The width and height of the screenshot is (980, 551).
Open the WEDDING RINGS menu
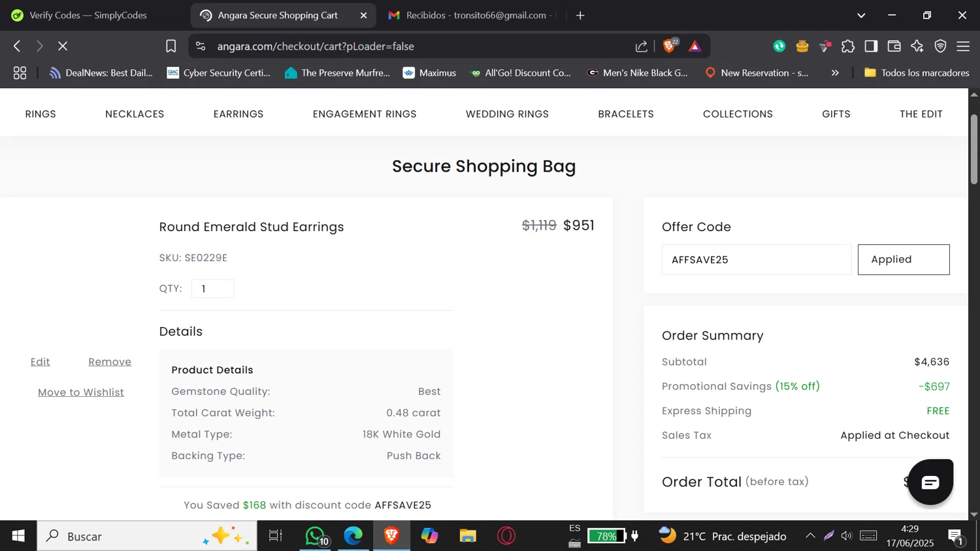click(507, 114)
